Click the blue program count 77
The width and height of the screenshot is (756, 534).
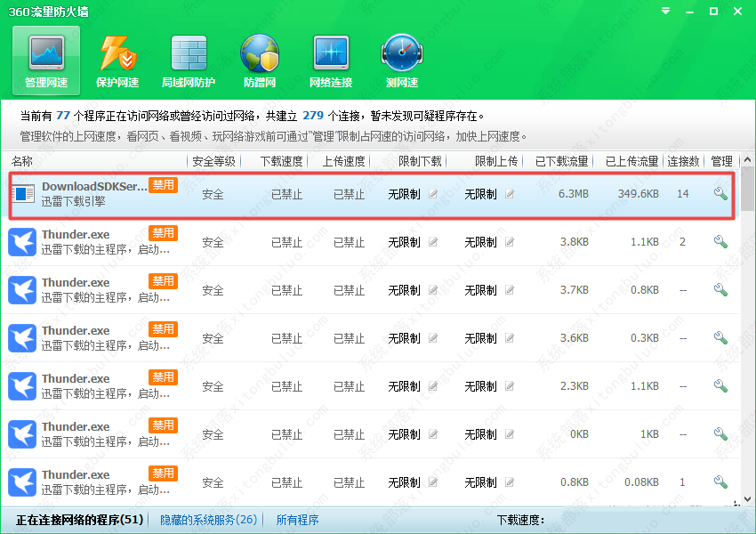(63, 116)
